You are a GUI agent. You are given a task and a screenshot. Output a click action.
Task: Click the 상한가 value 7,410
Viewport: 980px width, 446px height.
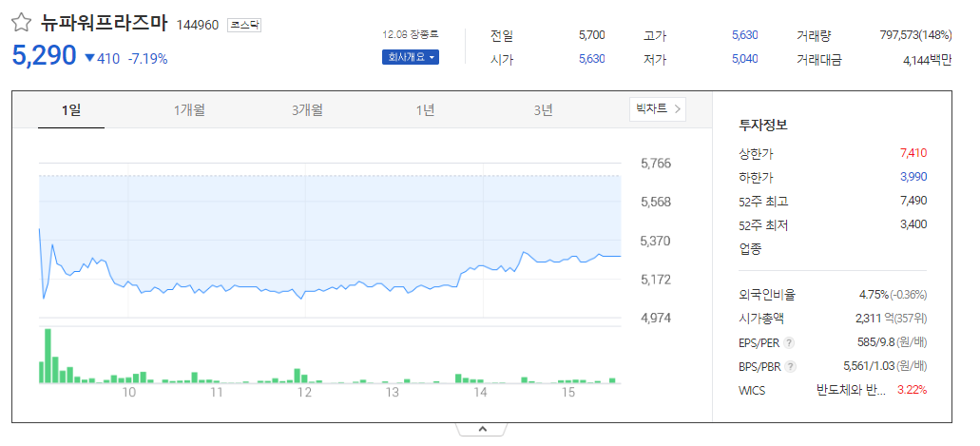[x=913, y=153]
